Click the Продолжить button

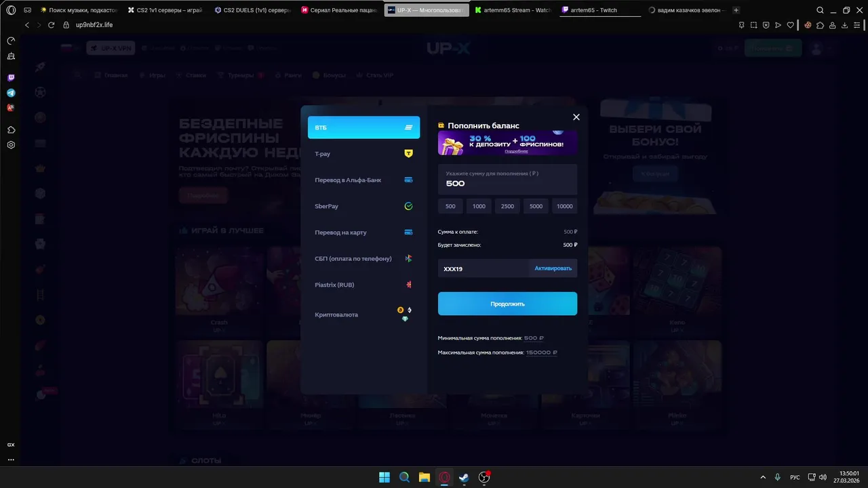pos(507,304)
